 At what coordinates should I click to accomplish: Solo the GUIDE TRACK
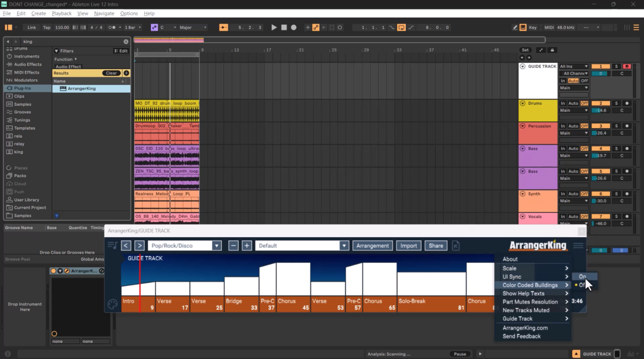click(x=617, y=67)
